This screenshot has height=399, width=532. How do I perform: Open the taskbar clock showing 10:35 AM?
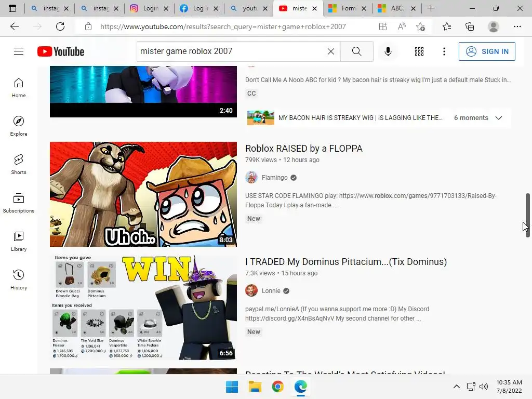[x=509, y=387]
